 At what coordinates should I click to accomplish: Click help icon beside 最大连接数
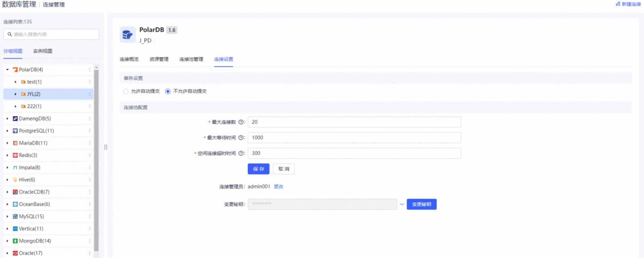pos(241,122)
